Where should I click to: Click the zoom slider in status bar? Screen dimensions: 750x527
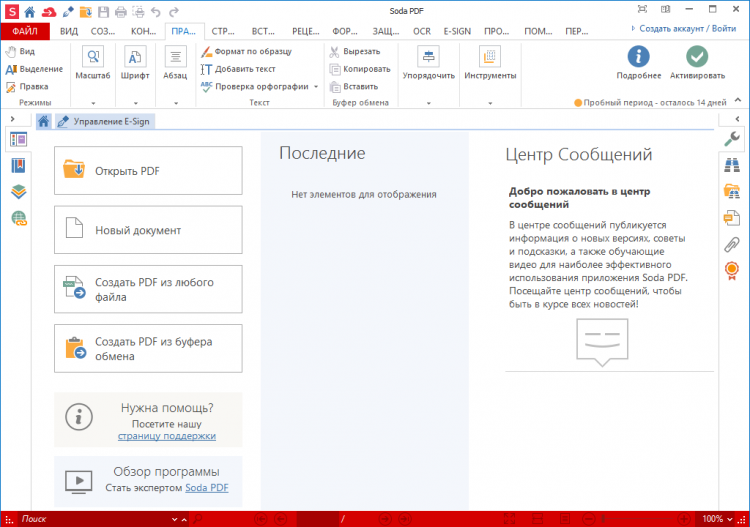pyautogui.click(x=637, y=519)
